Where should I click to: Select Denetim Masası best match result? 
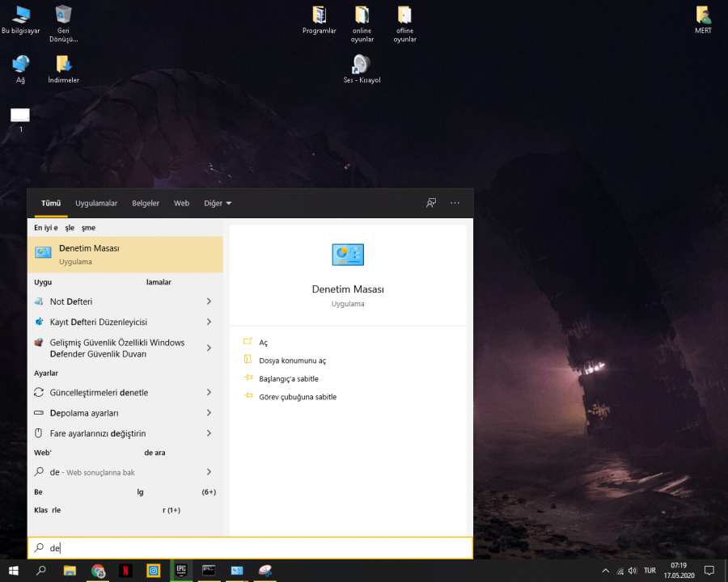[125, 255]
